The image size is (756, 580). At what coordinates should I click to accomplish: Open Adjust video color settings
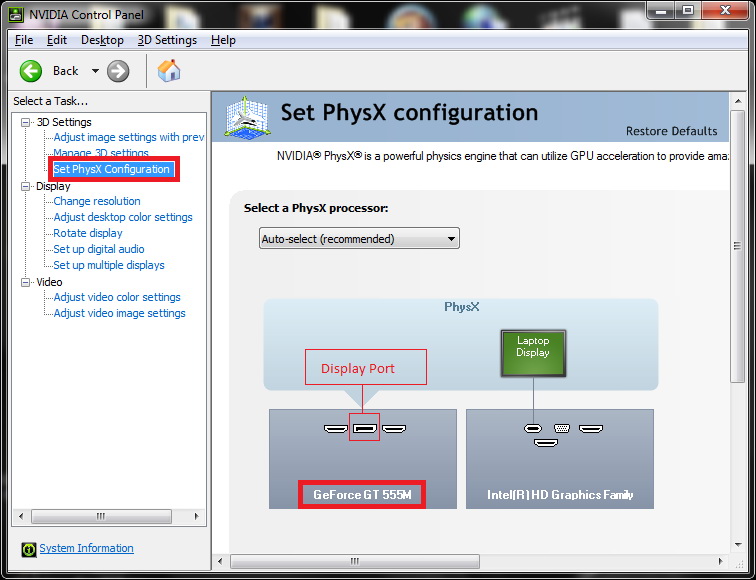[117, 297]
